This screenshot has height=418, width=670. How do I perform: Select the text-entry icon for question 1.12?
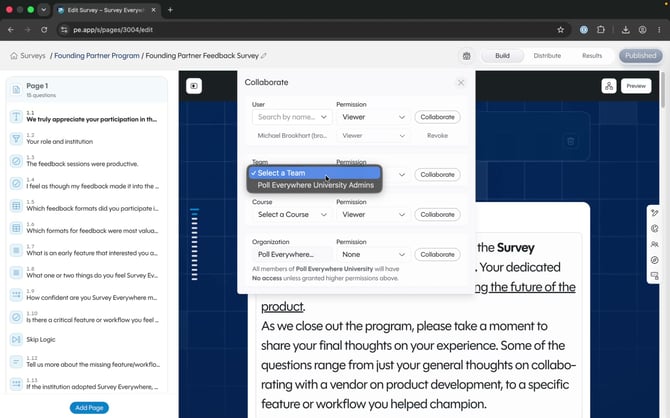click(x=16, y=362)
